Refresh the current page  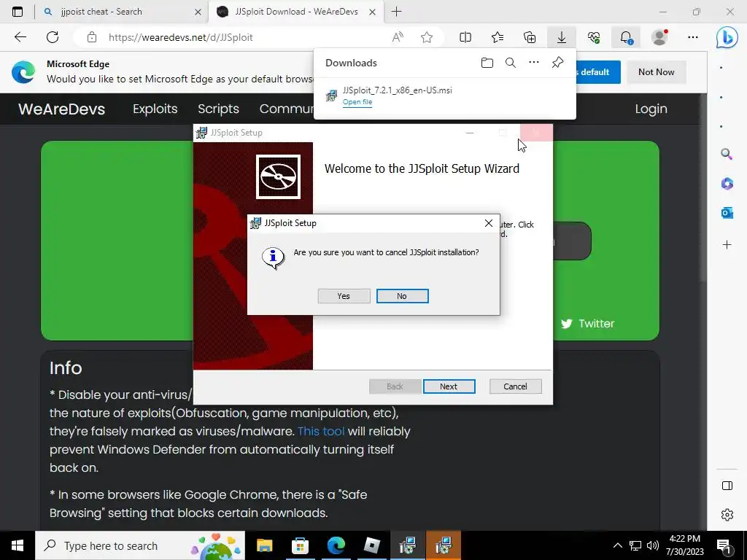click(x=53, y=37)
